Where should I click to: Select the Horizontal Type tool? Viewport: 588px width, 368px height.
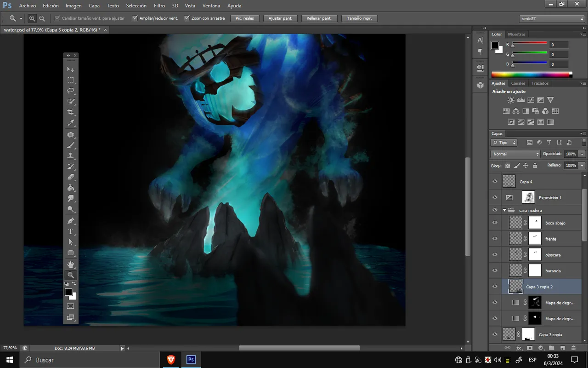click(x=71, y=231)
